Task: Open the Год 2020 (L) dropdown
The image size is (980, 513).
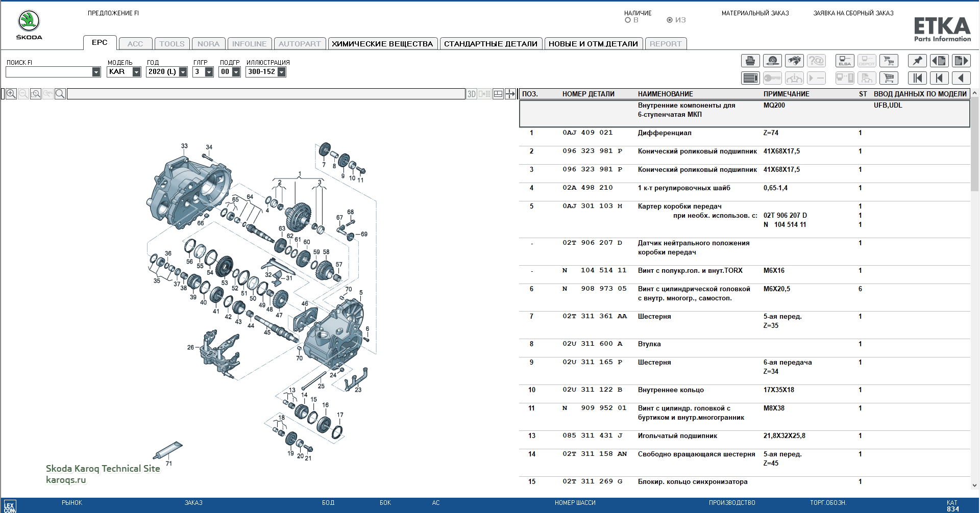Action: click(183, 72)
